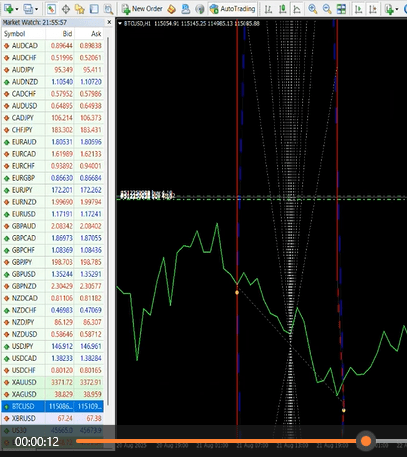Click the Ask column header
The width and height of the screenshot is (407, 457).
(89, 34)
